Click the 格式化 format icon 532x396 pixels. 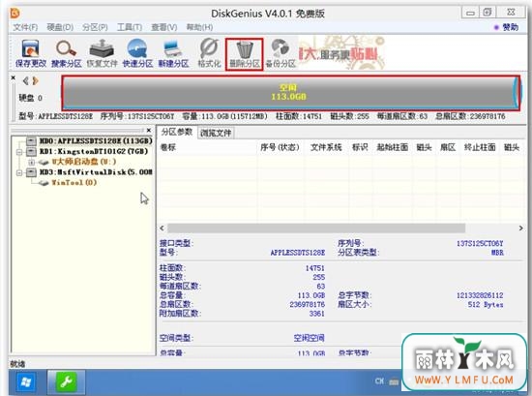tap(209, 53)
